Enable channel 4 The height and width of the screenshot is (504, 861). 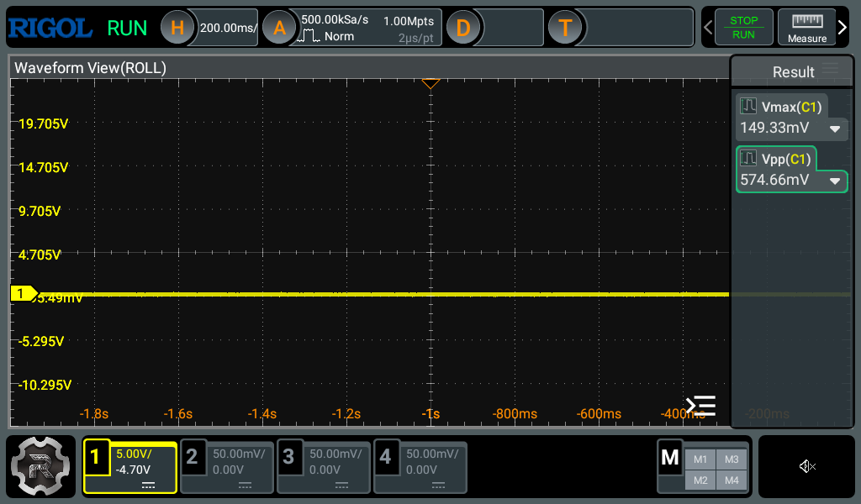point(385,456)
